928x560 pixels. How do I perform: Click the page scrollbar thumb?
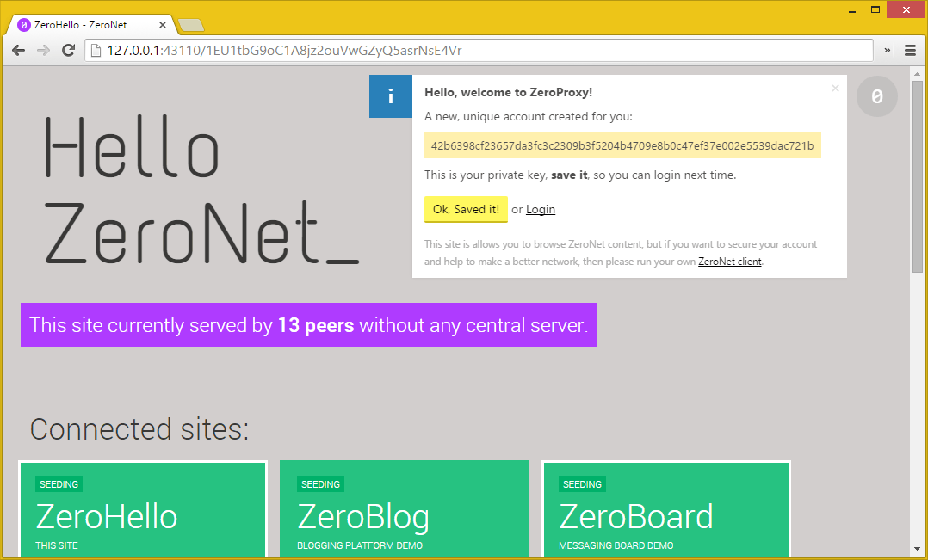point(918,176)
